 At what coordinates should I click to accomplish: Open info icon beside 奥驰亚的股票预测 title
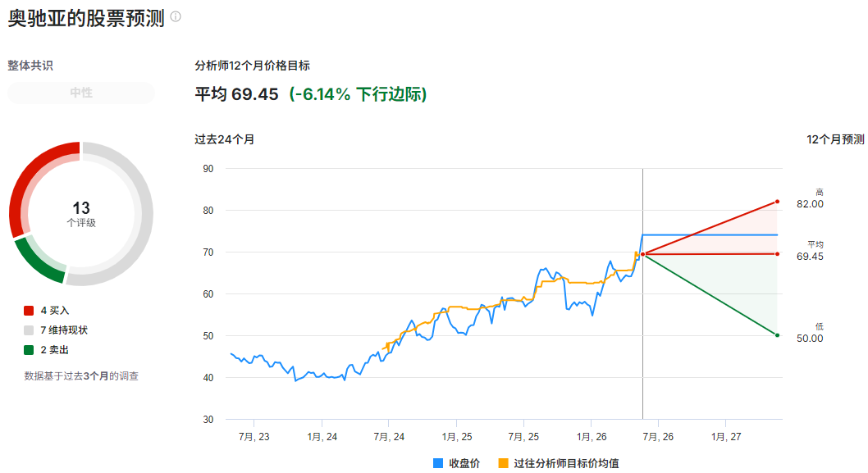pyautogui.click(x=176, y=16)
